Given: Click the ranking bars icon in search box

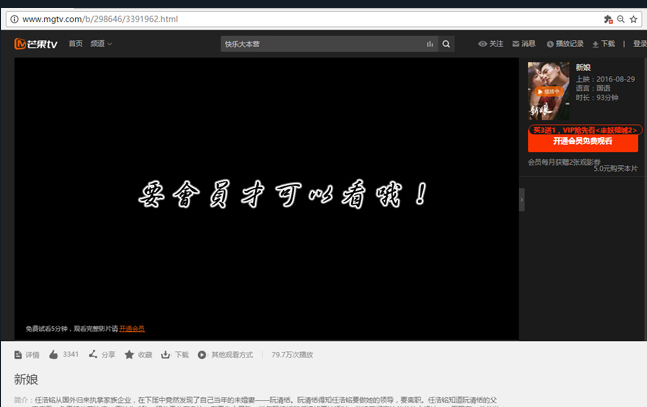Looking at the screenshot, I should click(x=430, y=44).
